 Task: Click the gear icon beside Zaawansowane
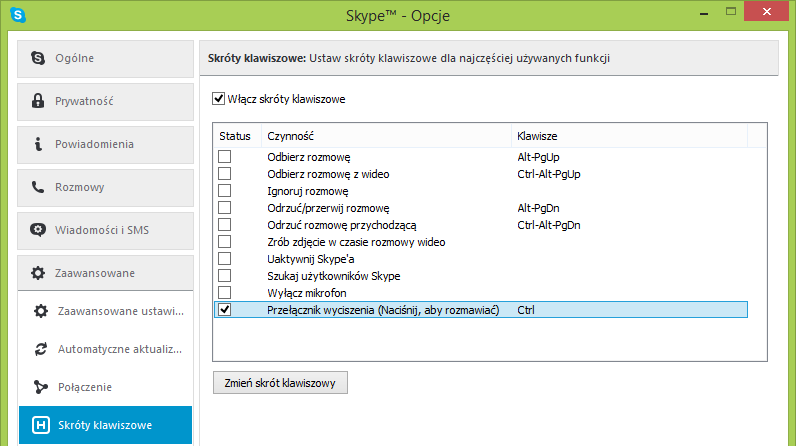click(x=38, y=273)
